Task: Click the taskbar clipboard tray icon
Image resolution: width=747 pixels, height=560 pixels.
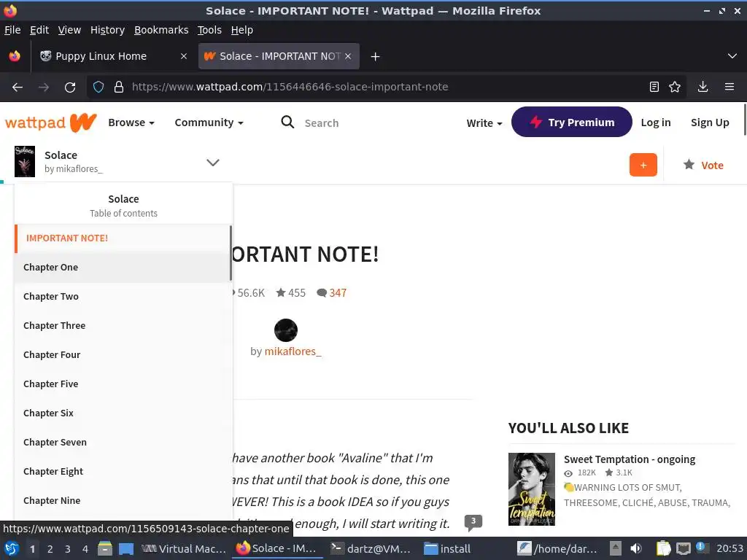Action: click(662, 548)
